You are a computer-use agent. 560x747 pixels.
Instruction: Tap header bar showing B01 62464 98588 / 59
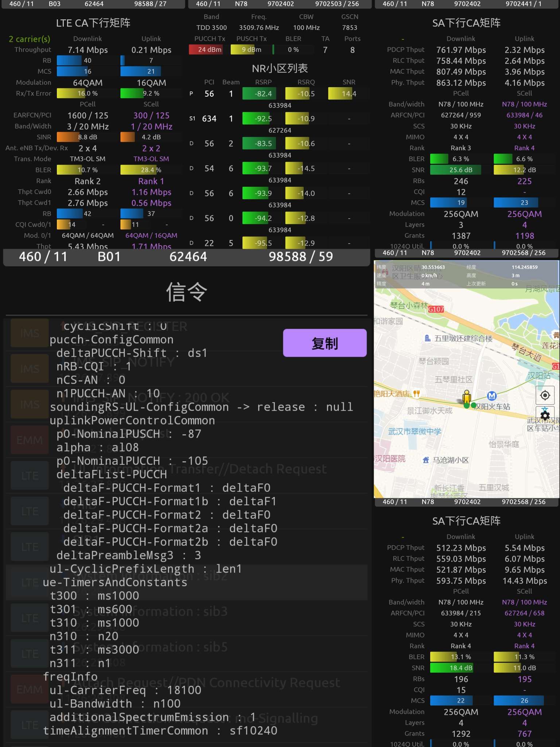pos(187,257)
